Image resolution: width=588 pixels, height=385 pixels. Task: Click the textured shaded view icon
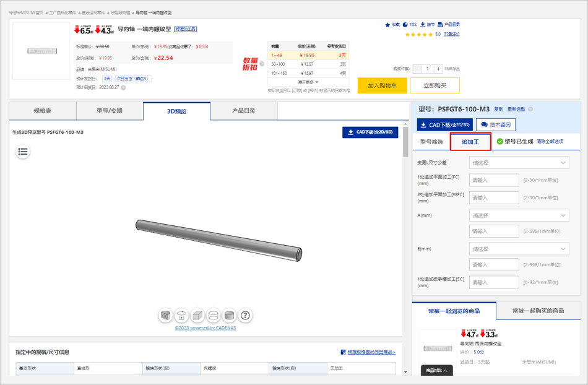click(x=165, y=316)
